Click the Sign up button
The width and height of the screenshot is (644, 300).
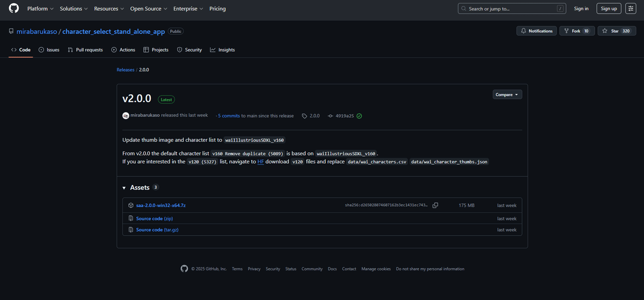click(609, 9)
